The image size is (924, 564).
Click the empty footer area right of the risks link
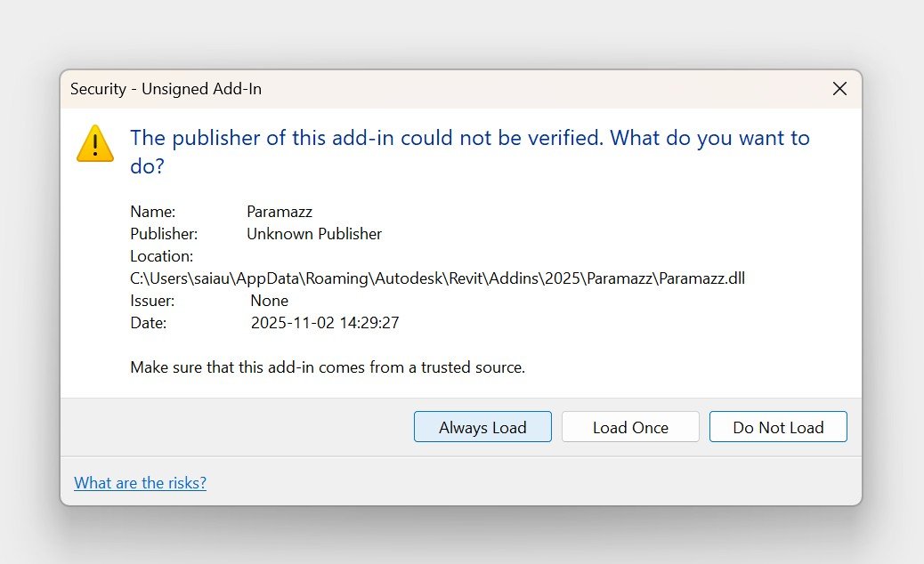tap(534, 482)
